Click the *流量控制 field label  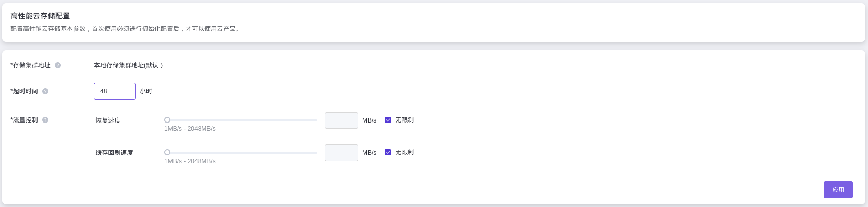(24, 120)
